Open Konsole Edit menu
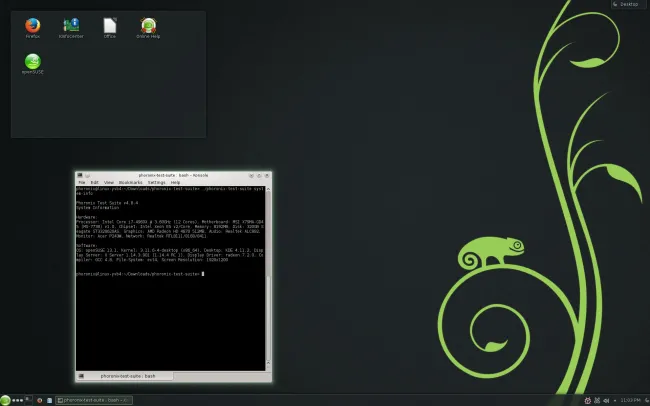The height and width of the screenshot is (406, 650). point(95,182)
